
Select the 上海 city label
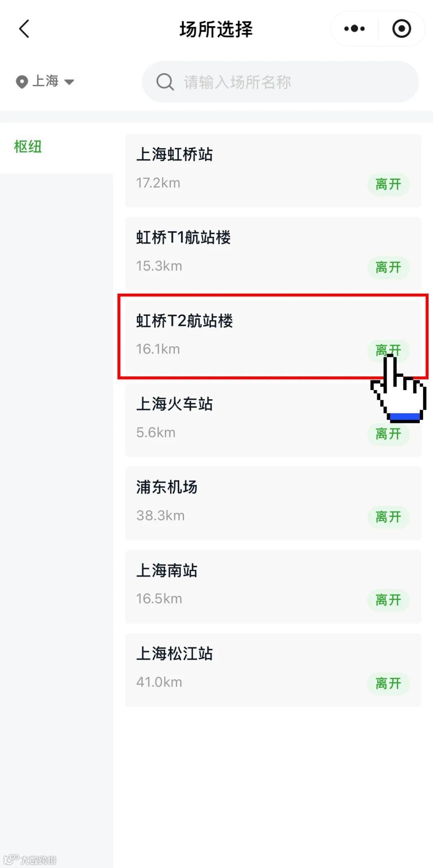pyautogui.click(x=45, y=81)
